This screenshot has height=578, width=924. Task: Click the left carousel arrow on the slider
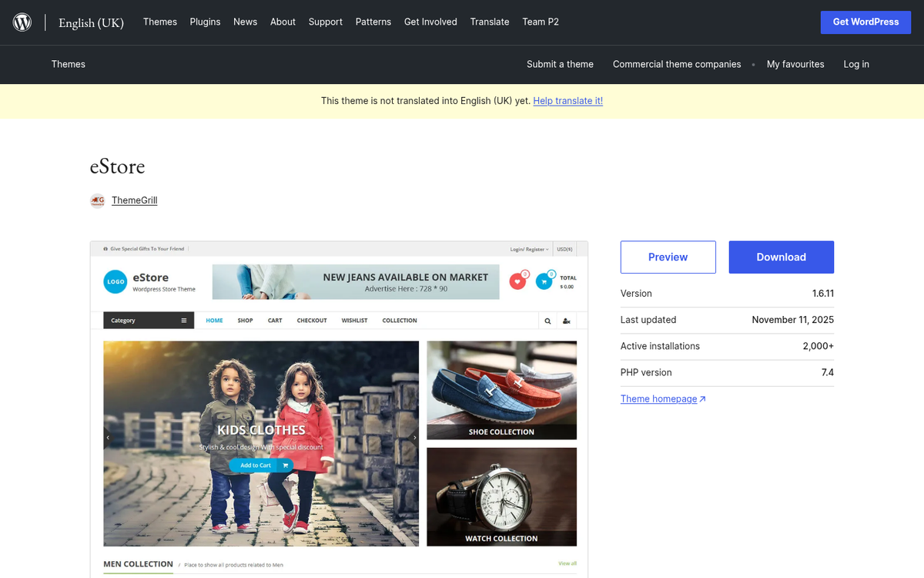click(108, 436)
